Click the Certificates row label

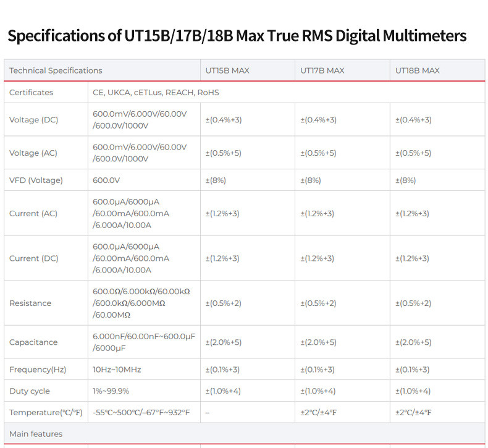point(31,93)
